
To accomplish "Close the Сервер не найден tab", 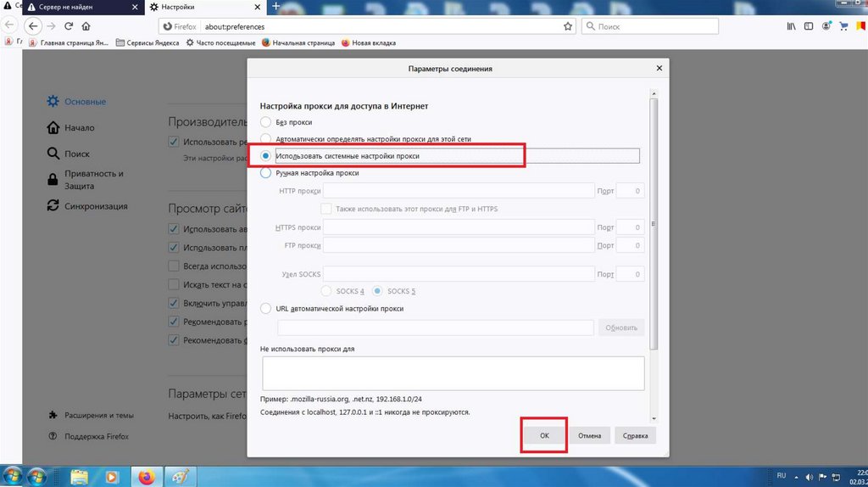I will click(x=135, y=7).
